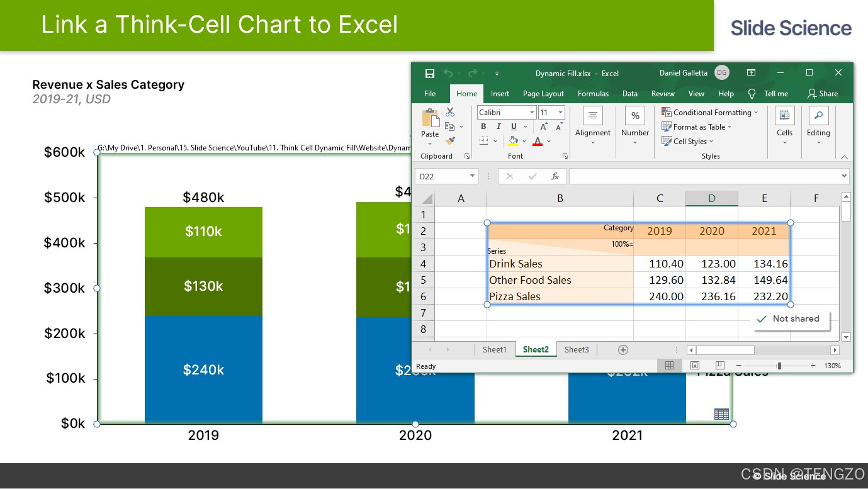The width and height of the screenshot is (868, 489).
Task: Switch to Sheet3 tab
Action: pyautogui.click(x=577, y=350)
